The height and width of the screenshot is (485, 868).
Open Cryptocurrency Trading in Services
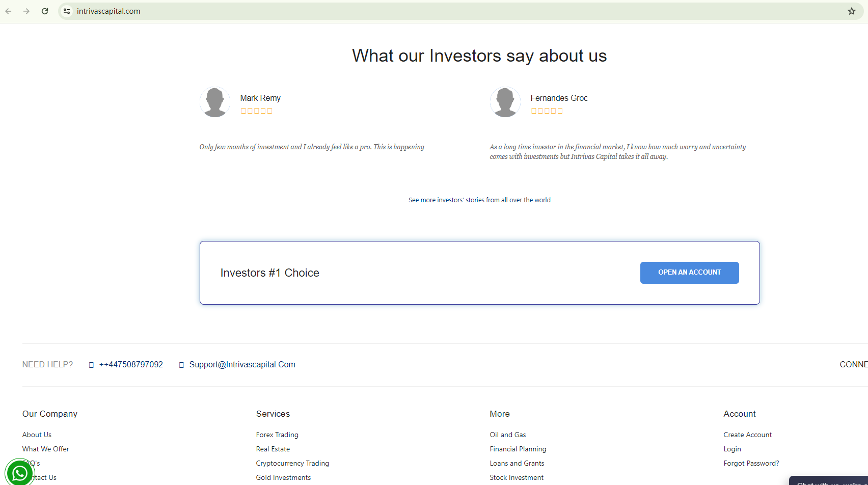coord(292,464)
